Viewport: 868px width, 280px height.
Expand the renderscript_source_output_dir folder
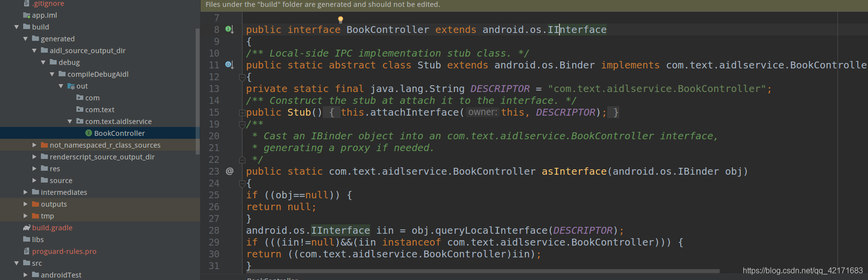(x=35, y=157)
